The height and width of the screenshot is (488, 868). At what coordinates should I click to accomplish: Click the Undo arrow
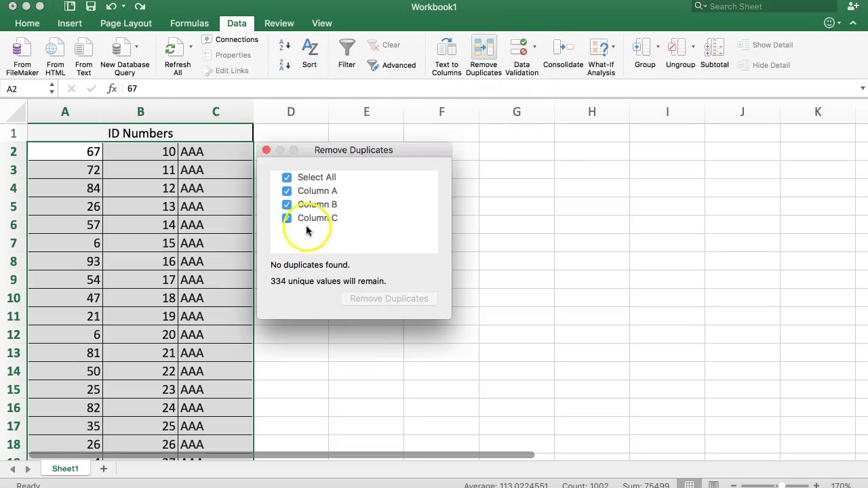pos(111,7)
